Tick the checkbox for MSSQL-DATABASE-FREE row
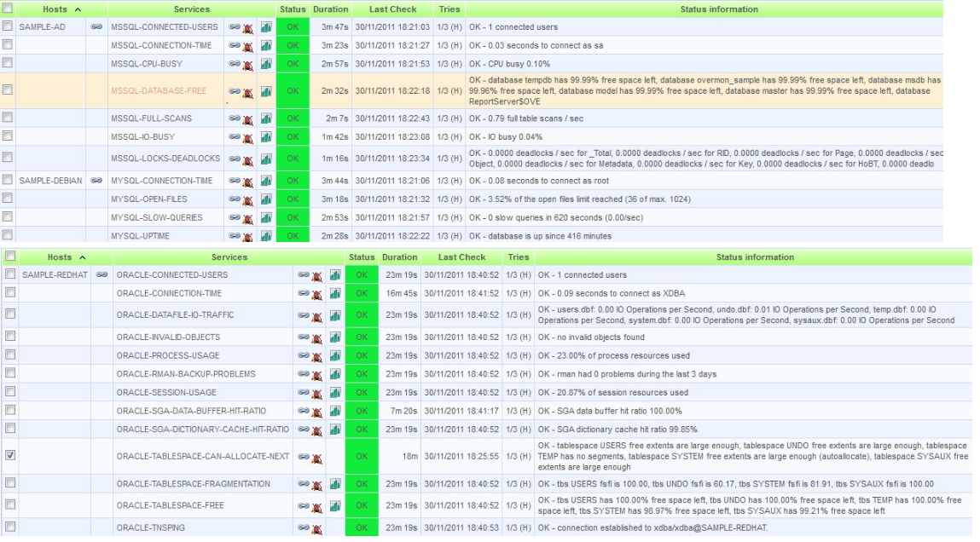 pyautogui.click(x=8, y=89)
